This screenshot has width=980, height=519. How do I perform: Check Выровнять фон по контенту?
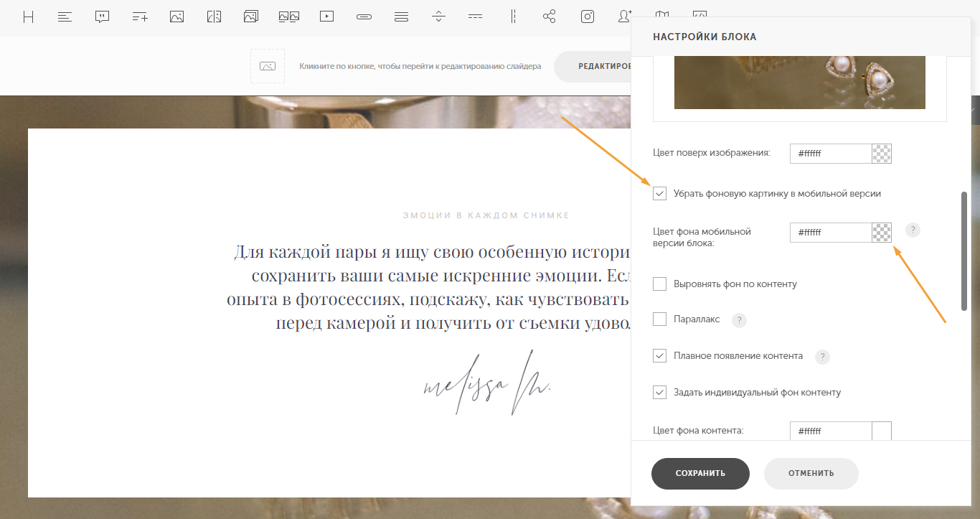(x=660, y=284)
